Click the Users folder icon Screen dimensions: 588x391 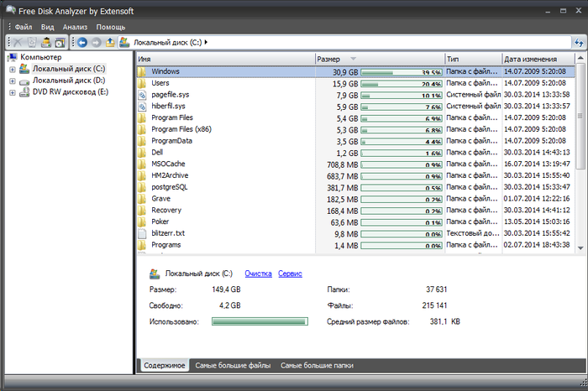(141, 83)
